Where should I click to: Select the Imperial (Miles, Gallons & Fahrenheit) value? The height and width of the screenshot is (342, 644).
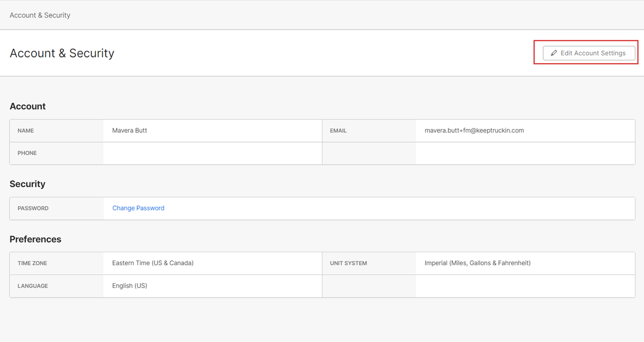[478, 263]
